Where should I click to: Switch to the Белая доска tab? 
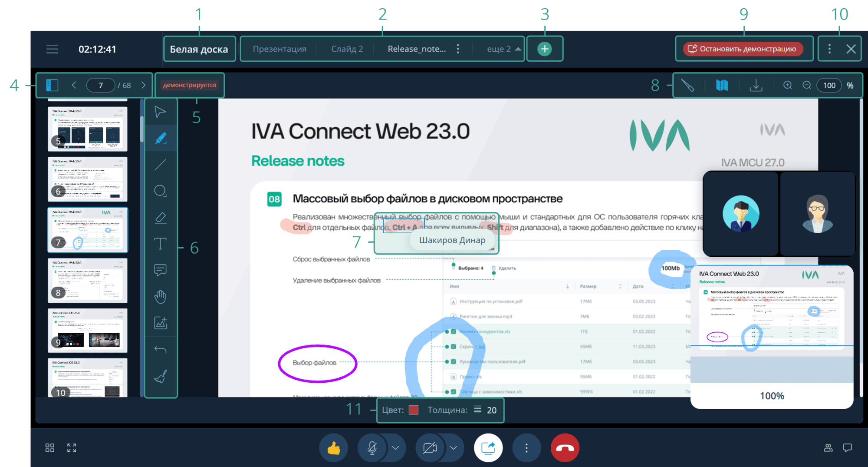[x=199, y=49]
